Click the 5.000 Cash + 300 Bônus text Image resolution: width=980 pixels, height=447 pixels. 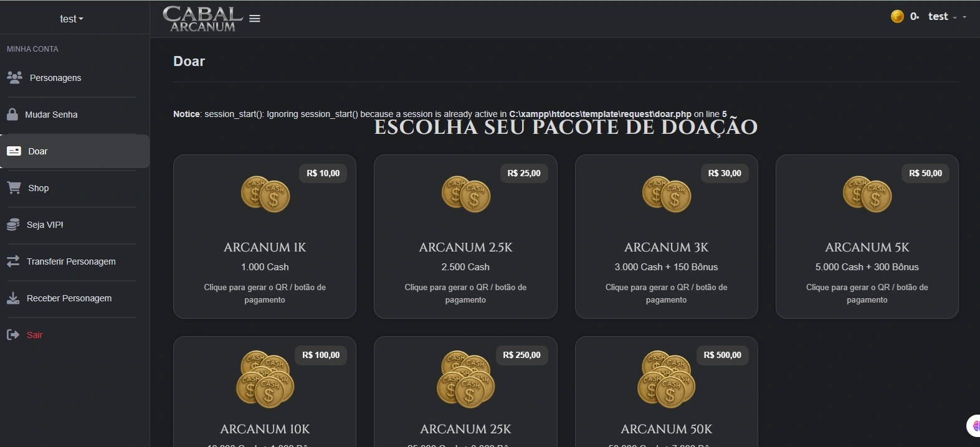[x=867, y=267]
